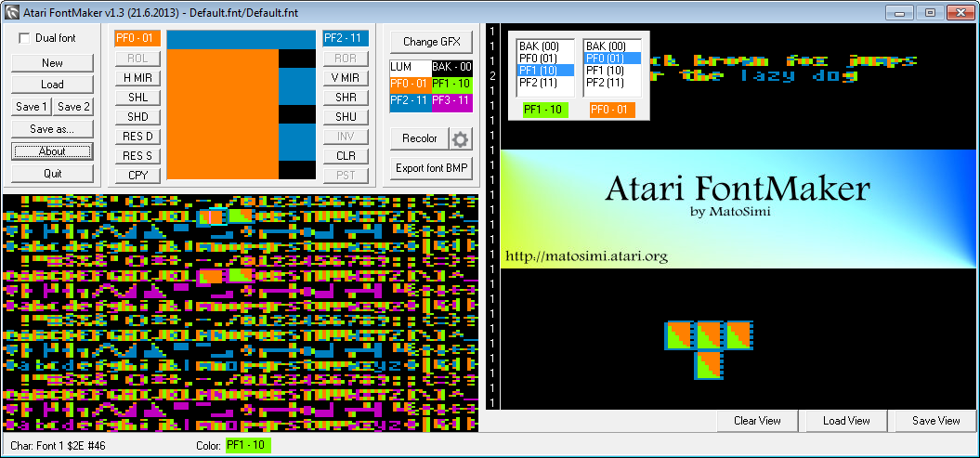Select the BAK - 00 palette cell
Screen dimensions: 980x458
(x=451, y=67)
